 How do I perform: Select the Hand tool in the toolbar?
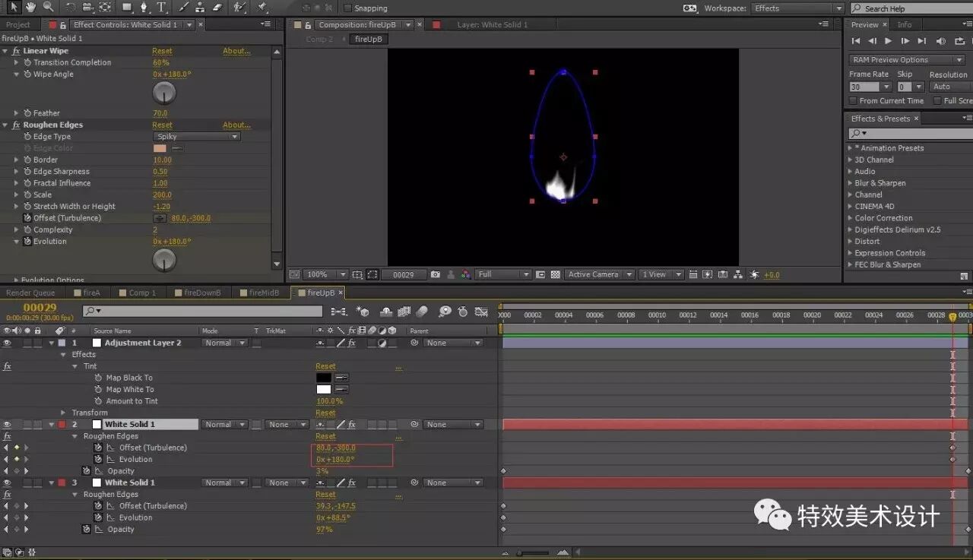(x=30, y=8)
